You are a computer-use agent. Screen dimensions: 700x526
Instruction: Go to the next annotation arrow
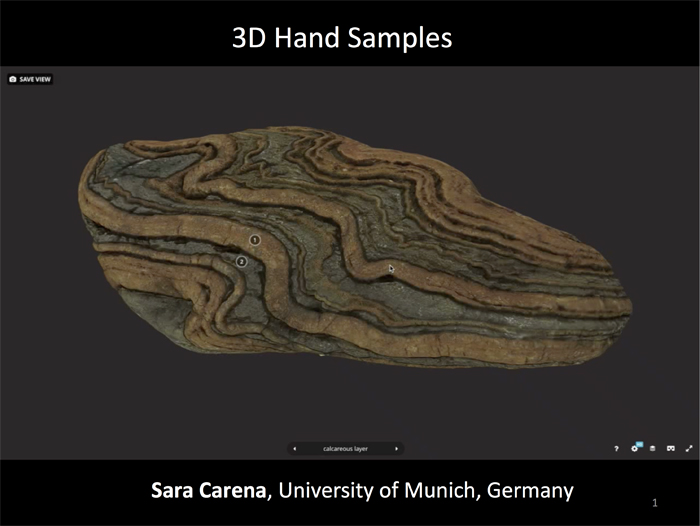click(x=396, y=449)
